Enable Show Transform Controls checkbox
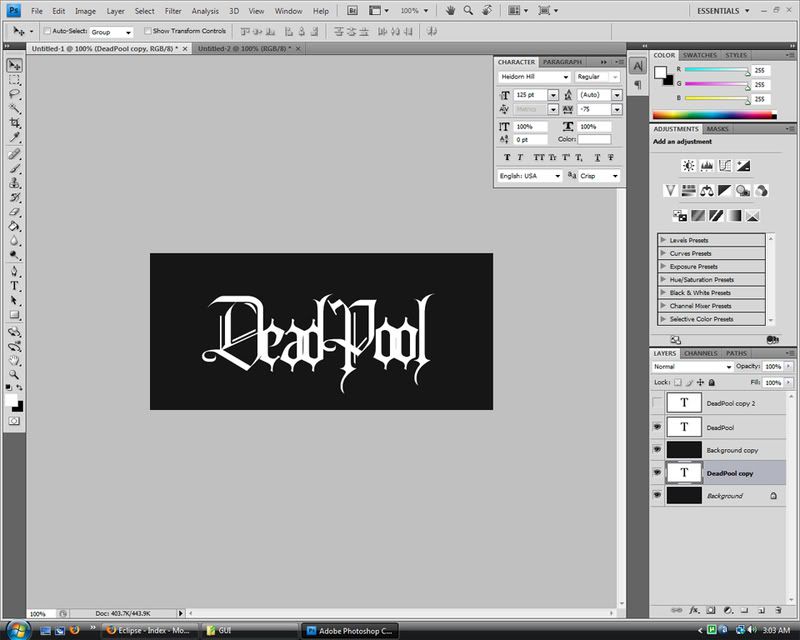Screen dimensions: 800x640 pos(148,31)
